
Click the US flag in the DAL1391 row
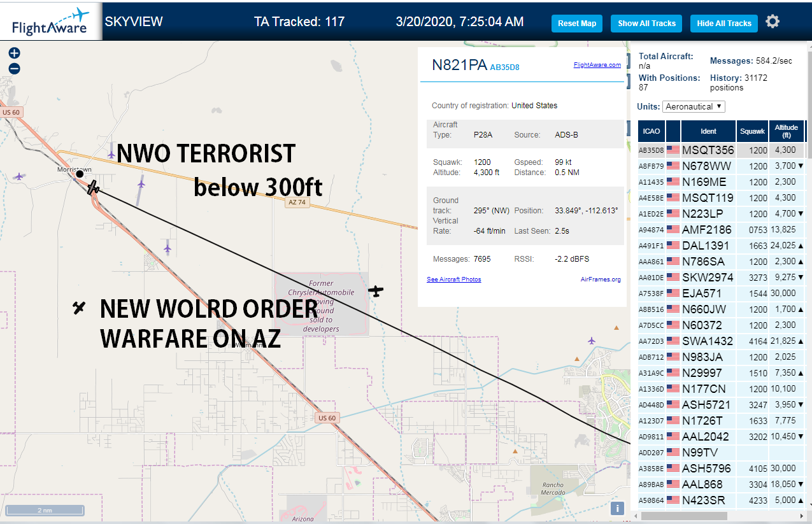click(x=673, y=246)
